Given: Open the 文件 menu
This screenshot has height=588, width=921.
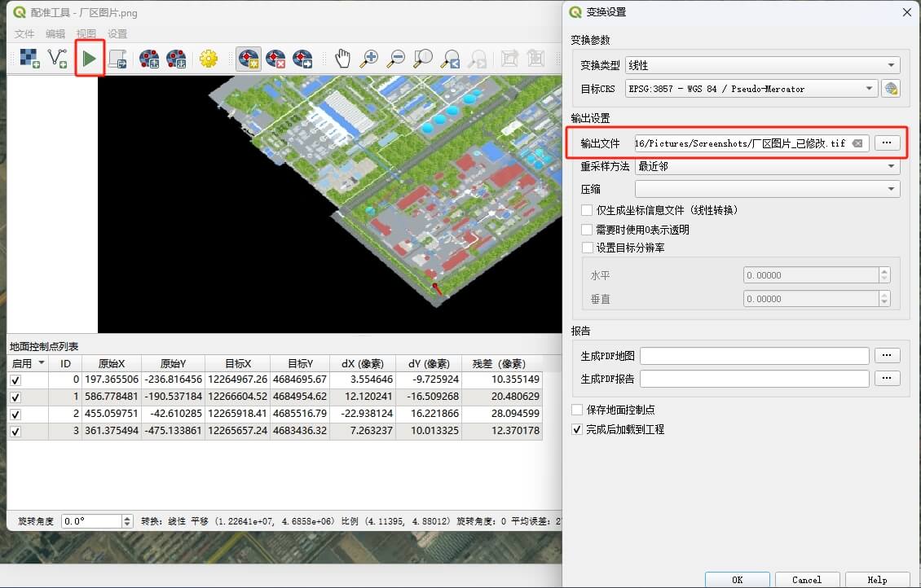Looking at the screenshot, I should 24,33.
